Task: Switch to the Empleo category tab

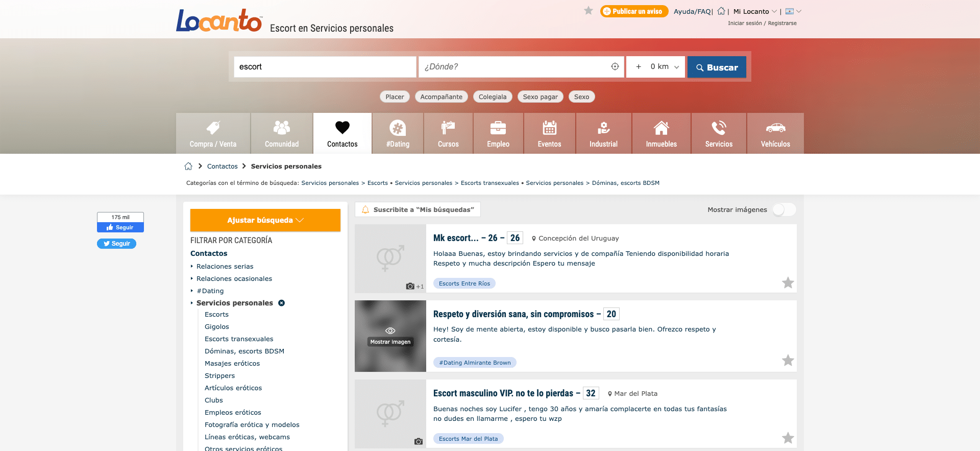Action: 498,133
